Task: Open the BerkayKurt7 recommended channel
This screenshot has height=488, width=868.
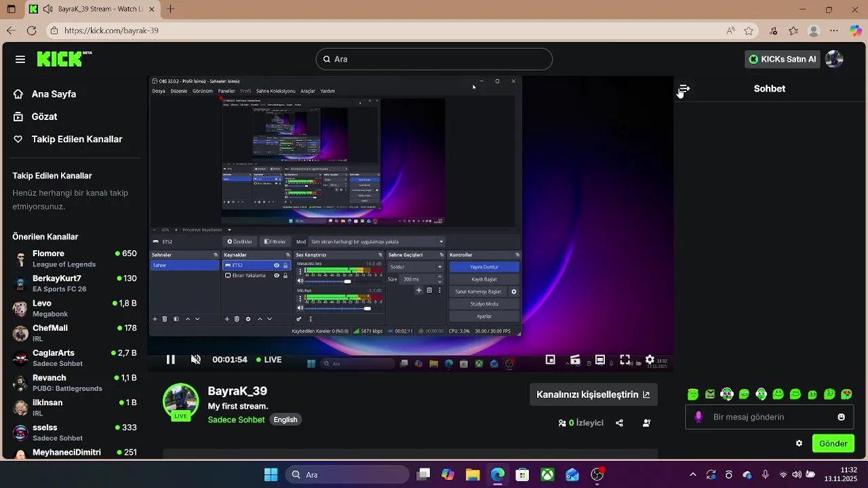Action: (75, 283)
